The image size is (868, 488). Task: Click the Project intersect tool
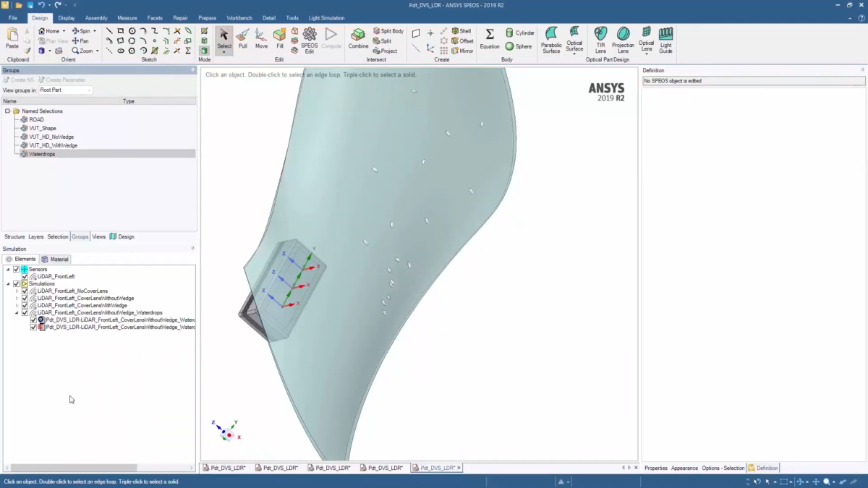385,51
